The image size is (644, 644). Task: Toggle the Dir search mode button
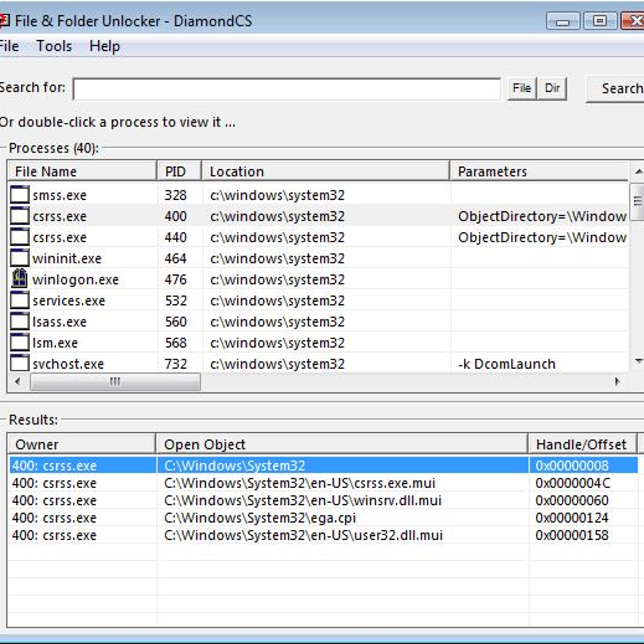pos(552,89)
